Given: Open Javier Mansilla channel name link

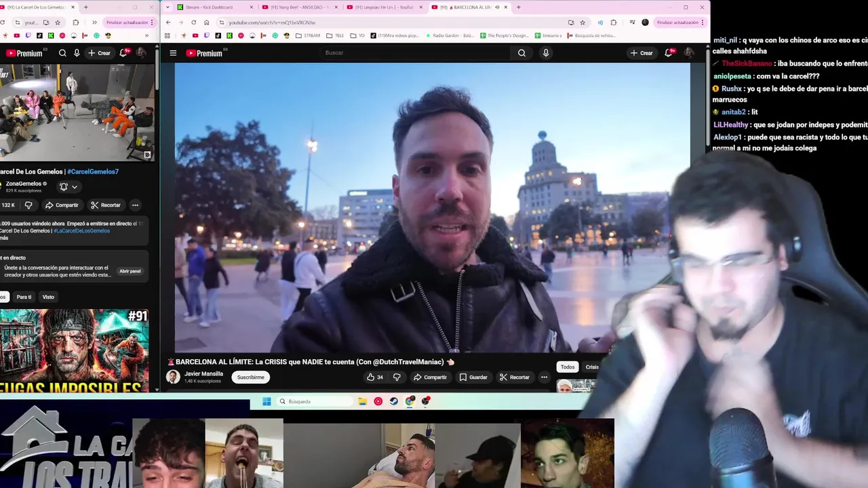Looking at the screenshot, I should (203, 373).
